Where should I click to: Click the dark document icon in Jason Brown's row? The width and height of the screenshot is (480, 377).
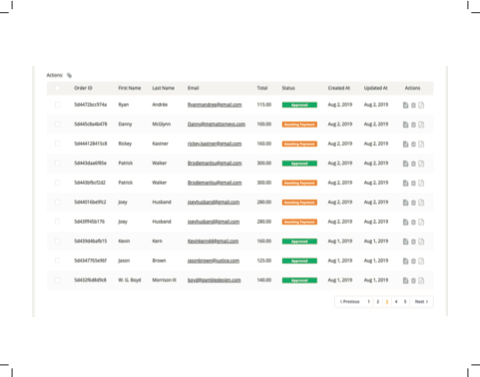pyautogui.click(x=405, y=261)
